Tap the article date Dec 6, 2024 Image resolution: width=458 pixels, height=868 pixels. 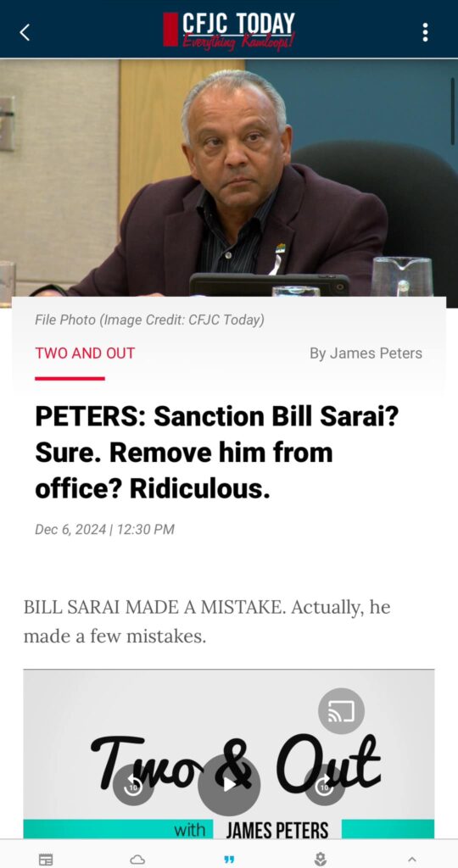104,530
